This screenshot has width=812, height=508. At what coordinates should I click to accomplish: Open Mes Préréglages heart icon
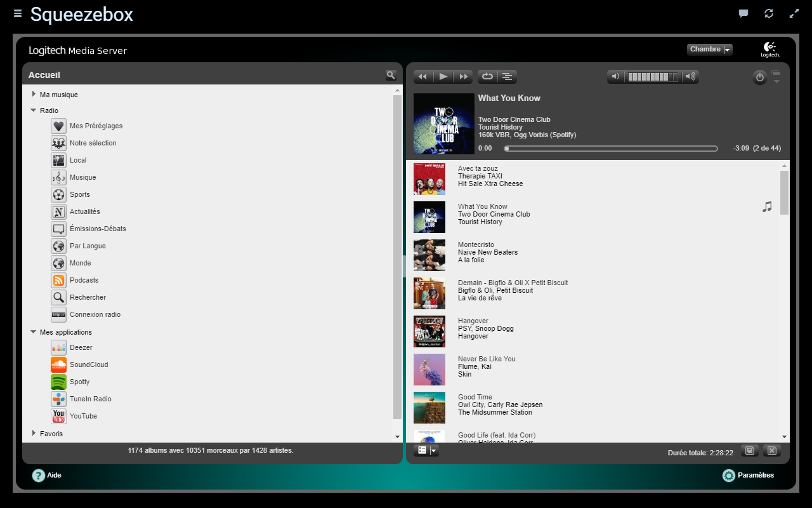(59, 126)
